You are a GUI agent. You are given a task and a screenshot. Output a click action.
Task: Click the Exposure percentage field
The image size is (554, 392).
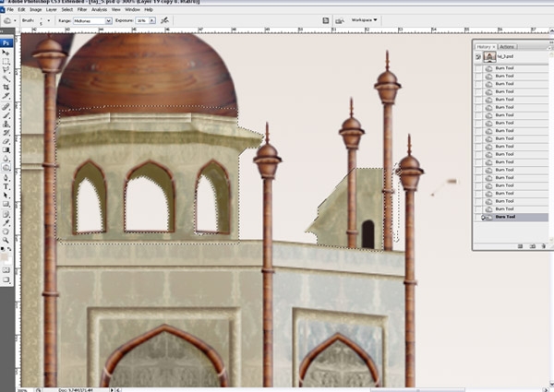142,21
